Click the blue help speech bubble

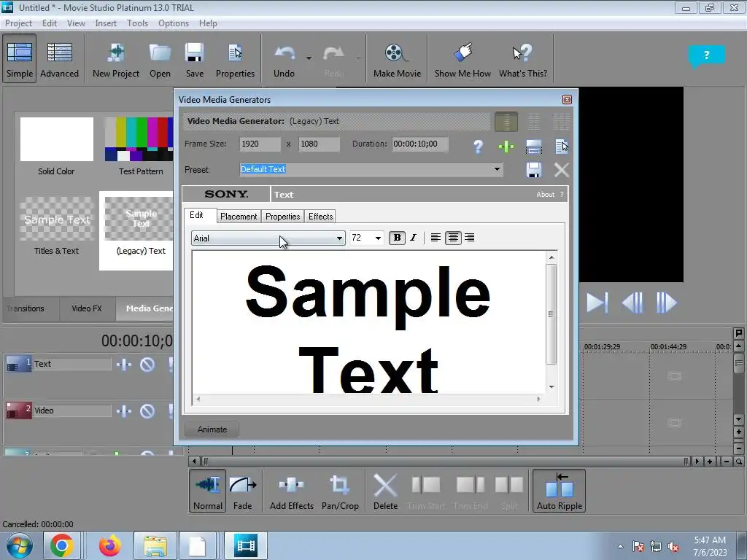coord(706,55)
